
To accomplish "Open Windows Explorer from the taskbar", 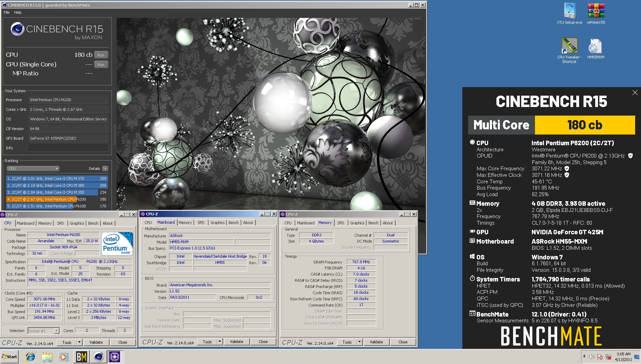I will 47,357.
